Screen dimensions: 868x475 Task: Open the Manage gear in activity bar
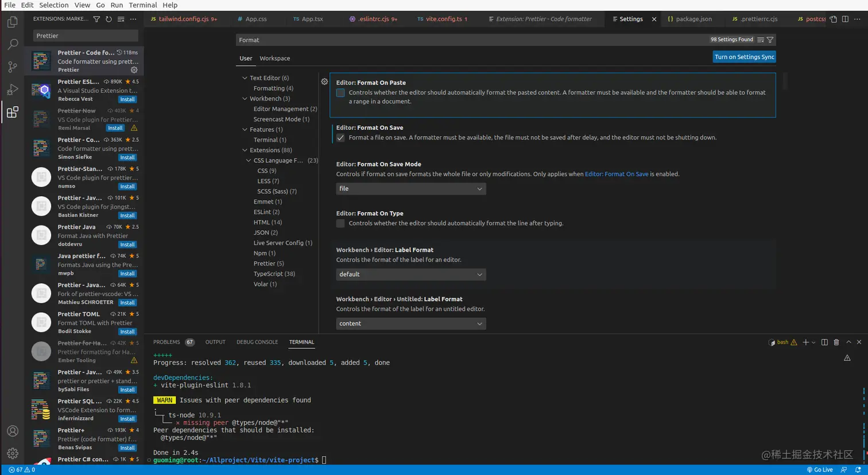[x=12, y=453]
